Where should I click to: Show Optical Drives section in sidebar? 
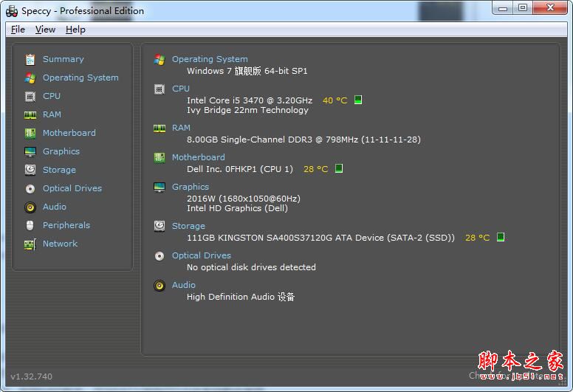(x=72, y=188)
